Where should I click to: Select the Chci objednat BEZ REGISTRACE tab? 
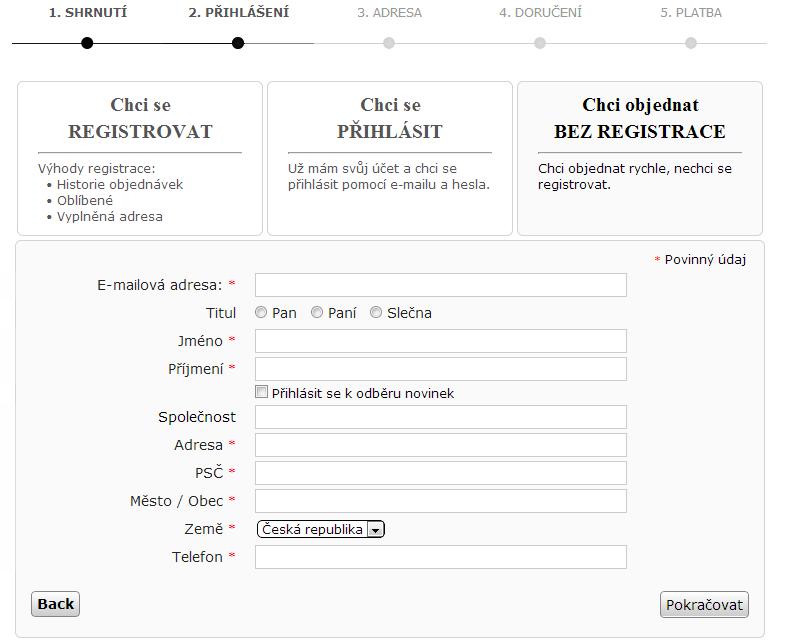point(640,158)
